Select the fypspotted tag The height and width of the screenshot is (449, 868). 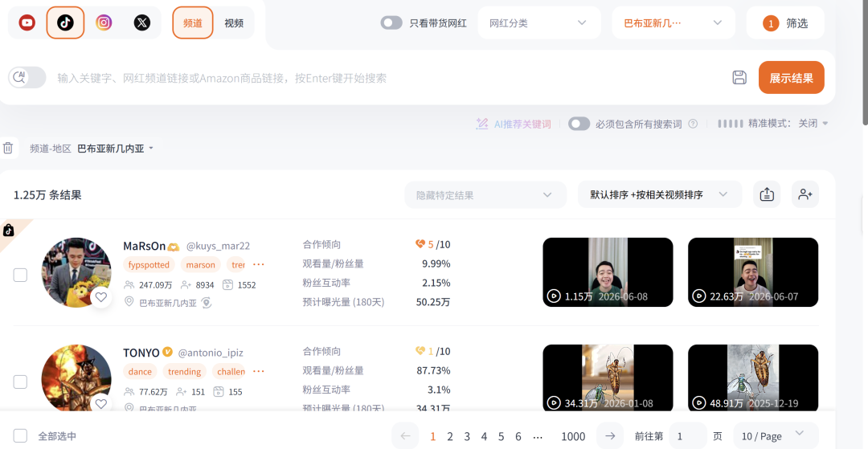point(149,265)
